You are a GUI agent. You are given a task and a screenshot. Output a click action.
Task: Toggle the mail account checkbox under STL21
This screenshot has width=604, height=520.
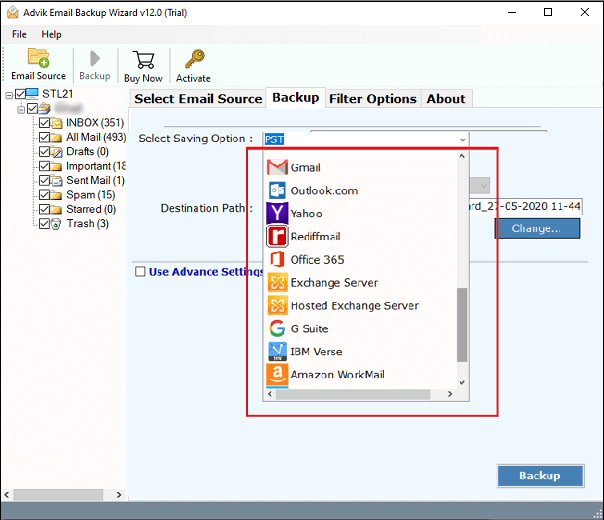coord(32,109)
